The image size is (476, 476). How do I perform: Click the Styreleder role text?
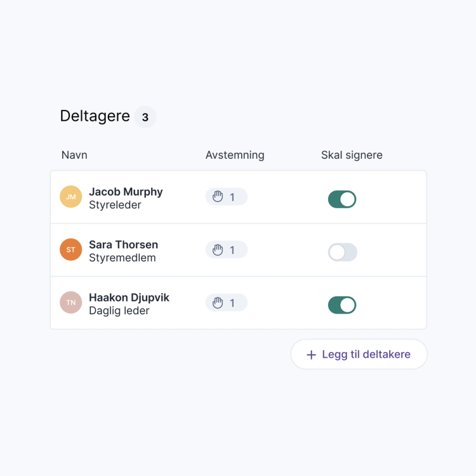115,205
